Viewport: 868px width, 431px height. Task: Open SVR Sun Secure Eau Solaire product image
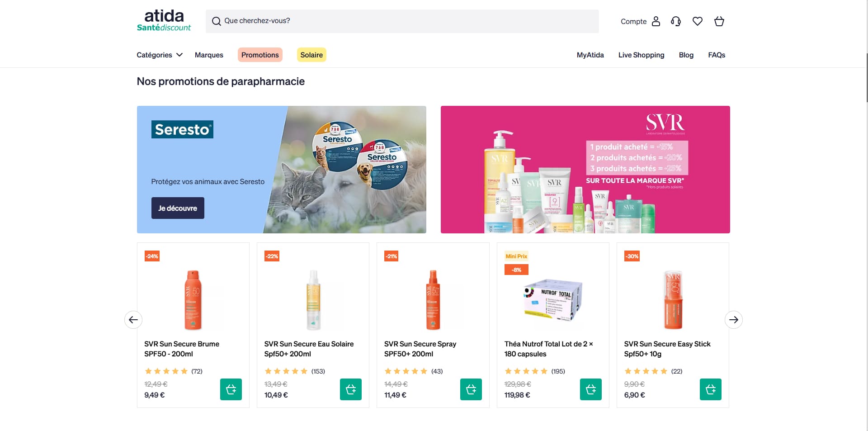click(313, 299)
